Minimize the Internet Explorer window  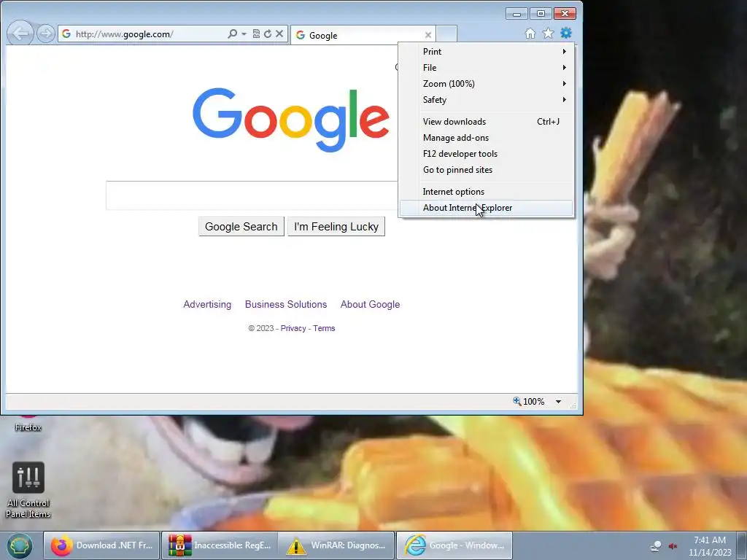click(516, 14)
